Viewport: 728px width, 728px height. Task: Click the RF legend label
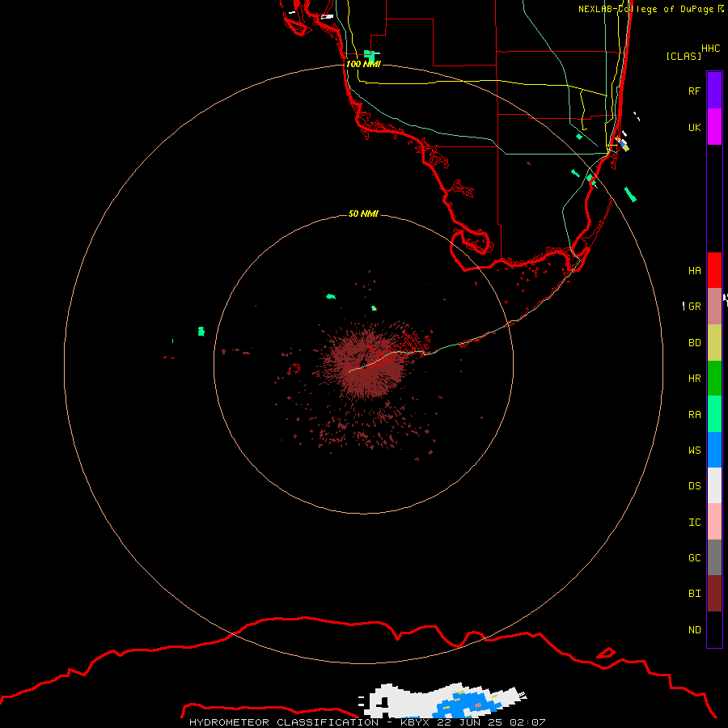point(695,91)
